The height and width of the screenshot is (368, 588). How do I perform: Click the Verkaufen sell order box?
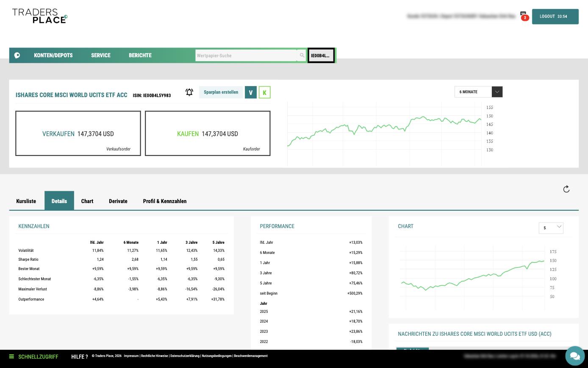(78, 134)
